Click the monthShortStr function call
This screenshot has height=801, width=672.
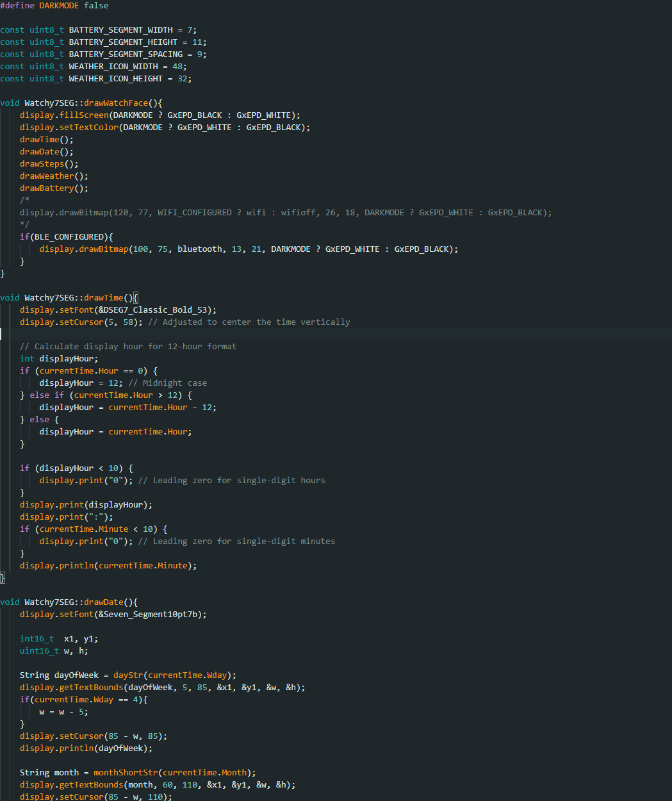pyautogui.click(x=126, y=773)
